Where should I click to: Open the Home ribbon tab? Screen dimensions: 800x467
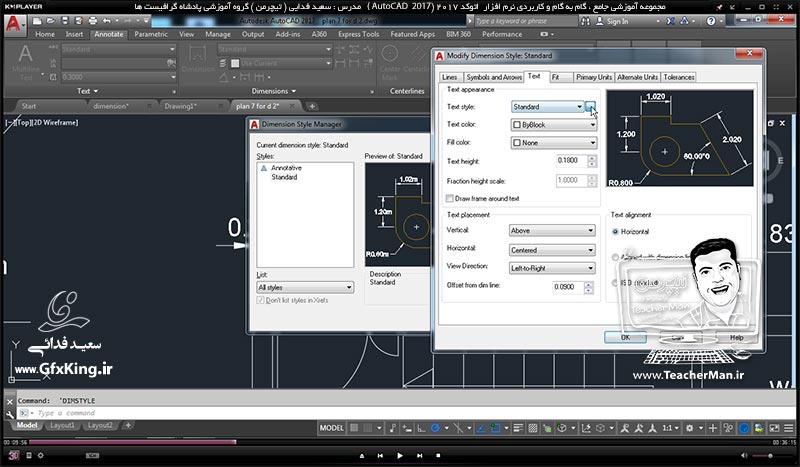point(45,34)
